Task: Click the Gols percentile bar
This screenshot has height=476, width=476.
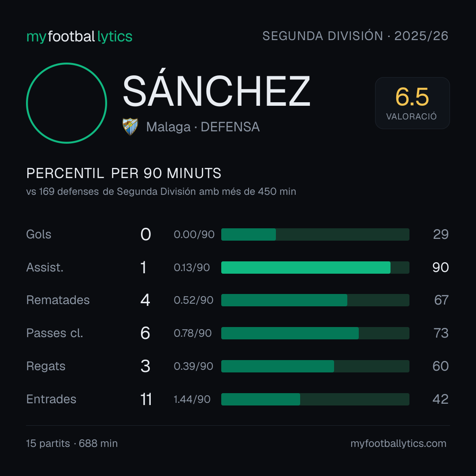Action: 315,234
